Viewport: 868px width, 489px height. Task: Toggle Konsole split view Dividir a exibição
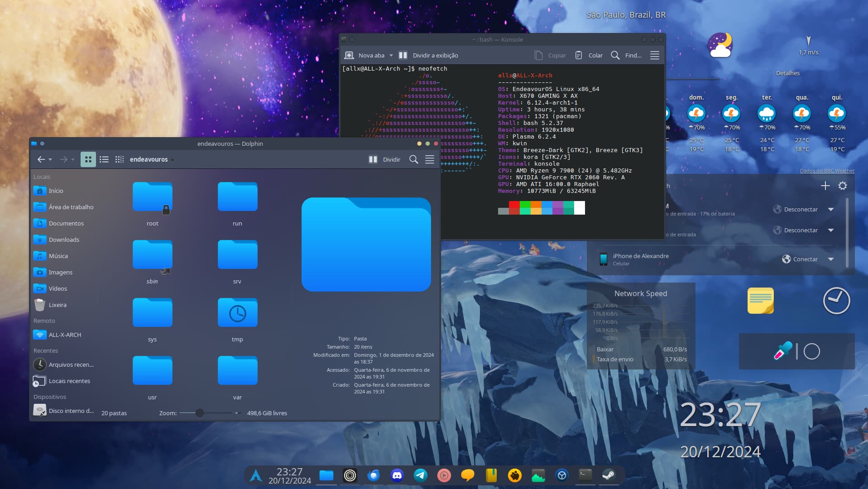(428, 55)
